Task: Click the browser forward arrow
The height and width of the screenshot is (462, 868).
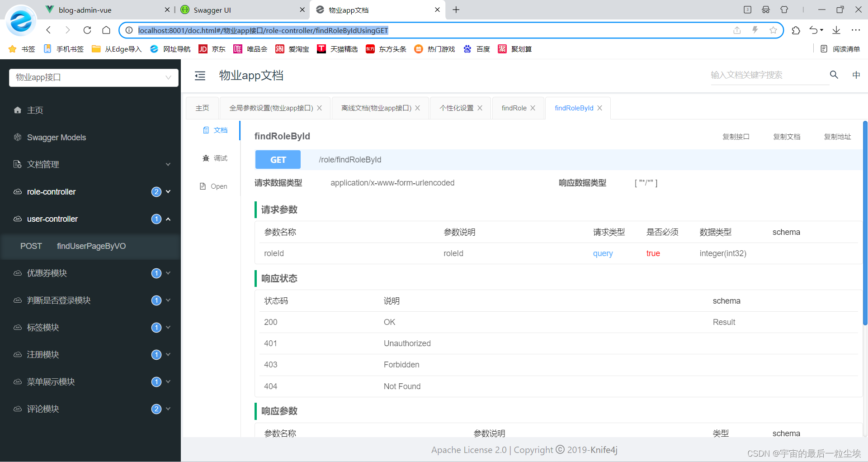Action: tap(68, 30)
